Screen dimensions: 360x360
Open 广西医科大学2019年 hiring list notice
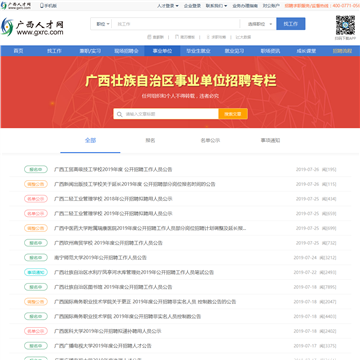[x=108, y=331]
